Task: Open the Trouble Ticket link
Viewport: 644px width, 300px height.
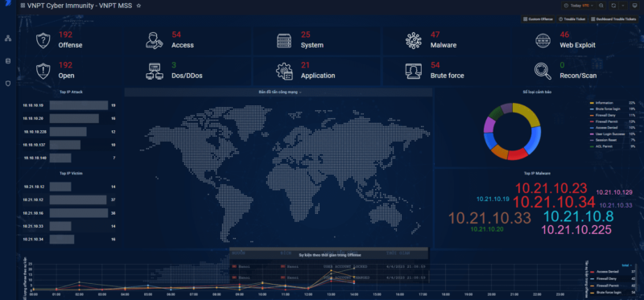Action: point(572,19)
